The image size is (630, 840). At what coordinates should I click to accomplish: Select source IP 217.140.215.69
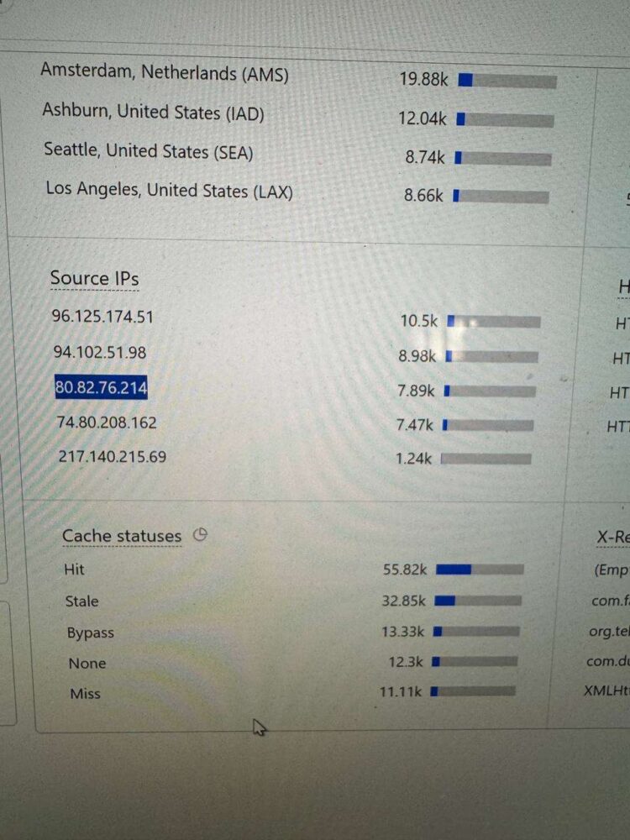112,458
